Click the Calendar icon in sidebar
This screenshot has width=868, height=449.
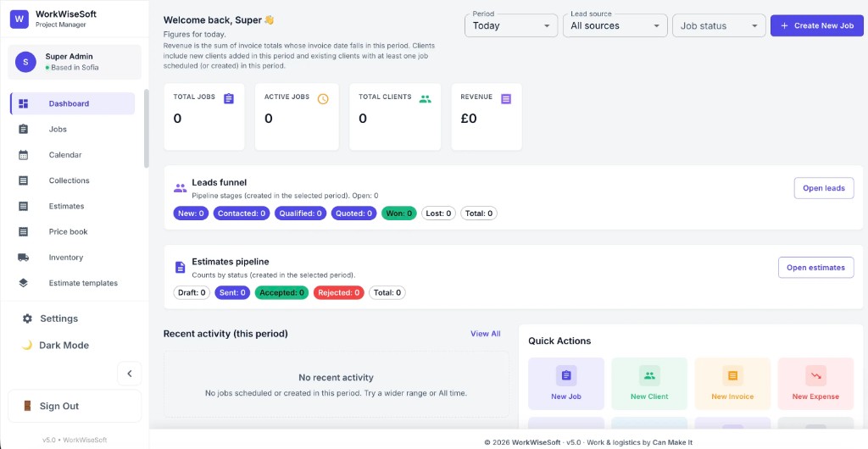(x=23, y=155)
